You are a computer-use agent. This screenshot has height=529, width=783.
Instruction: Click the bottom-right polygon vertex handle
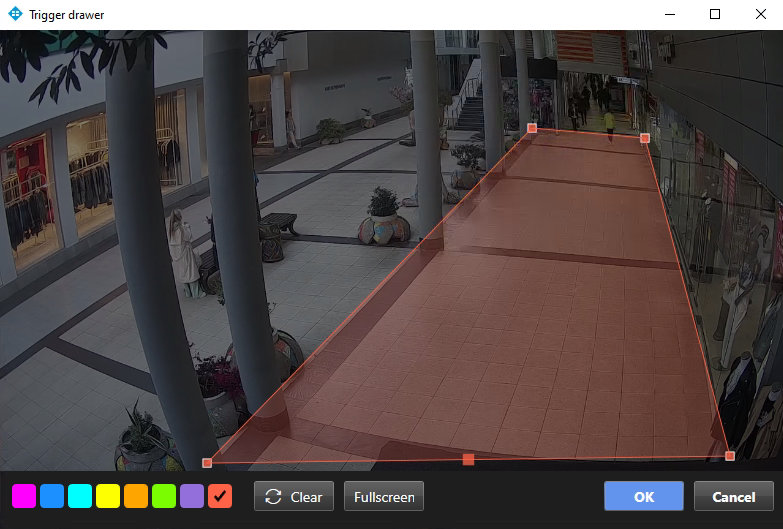point(730,456)
